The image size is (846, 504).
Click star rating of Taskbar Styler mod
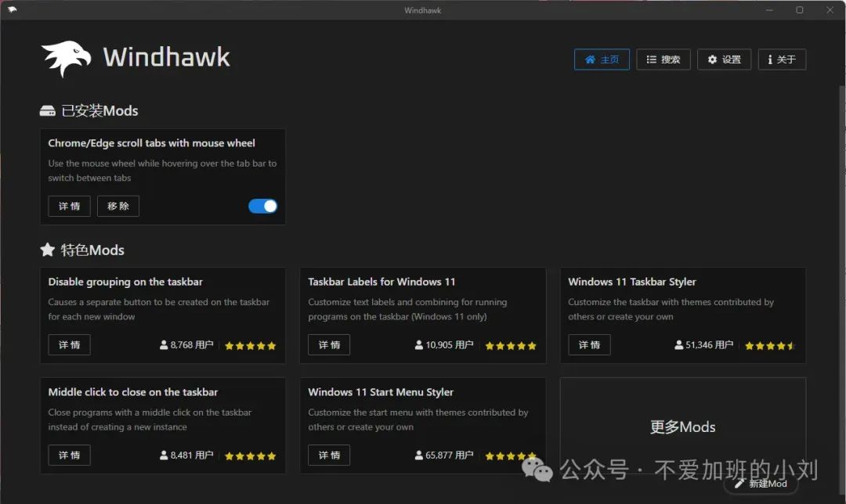pyautogui.click(x=770, y=346)
